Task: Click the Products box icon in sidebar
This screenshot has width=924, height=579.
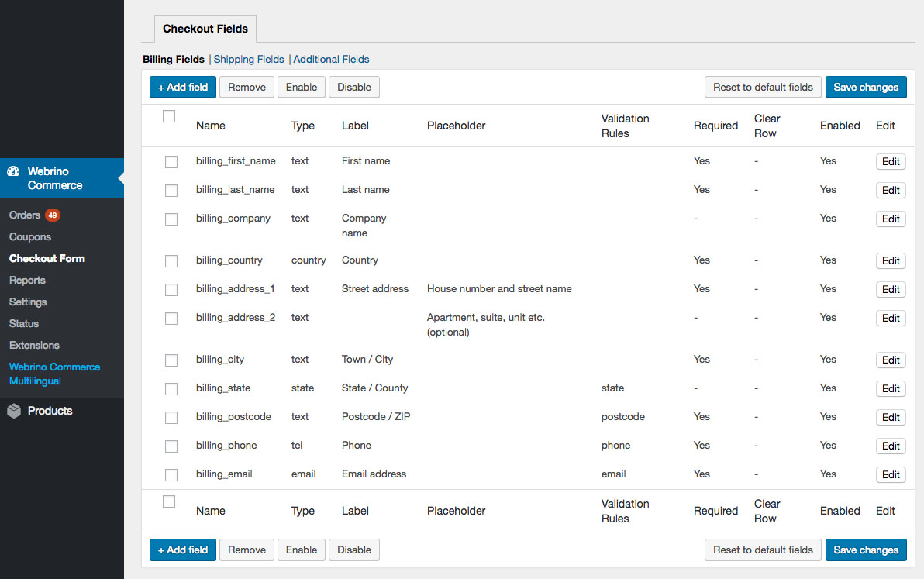Action: pyautogui.click(x=14, y=412)
